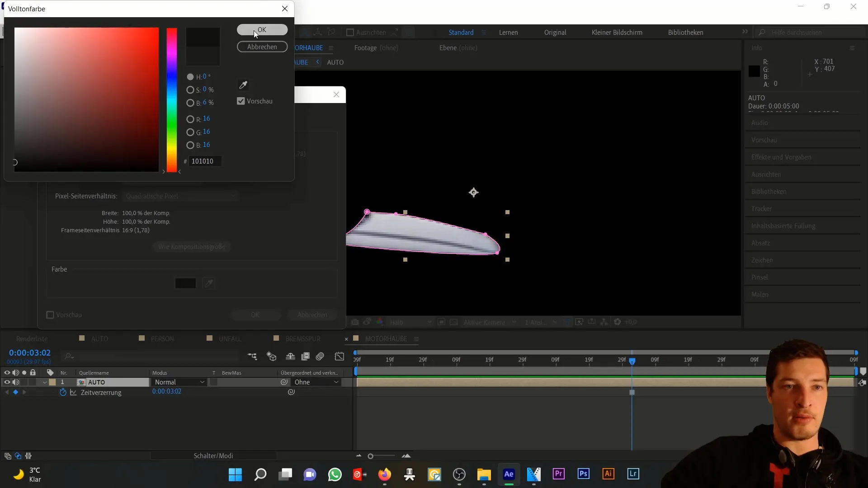The width and height of the screenshot is (868, 488).
Task: Select the Lernen workspace tab
Action: click(x=509, y=32)
